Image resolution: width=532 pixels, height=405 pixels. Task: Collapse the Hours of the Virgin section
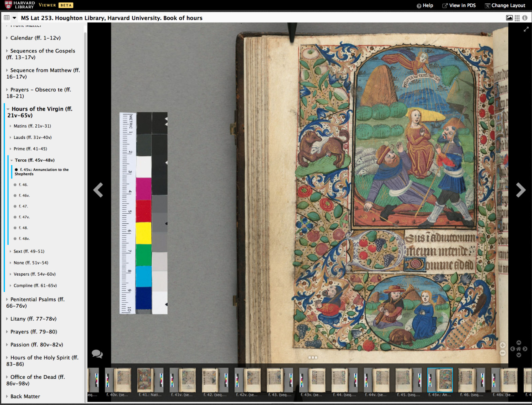point(8,109)
